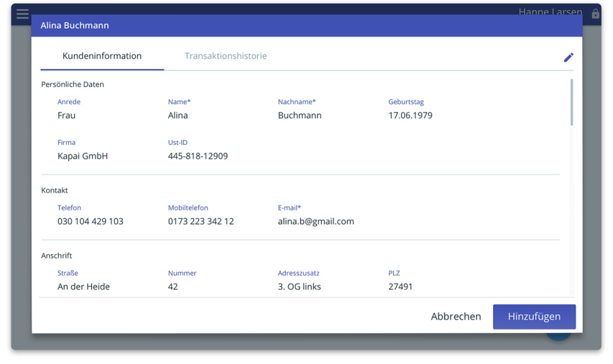Click the Nummer value 42
The image size is (613, 364).
pyautogui.click(x=173, y=287)
